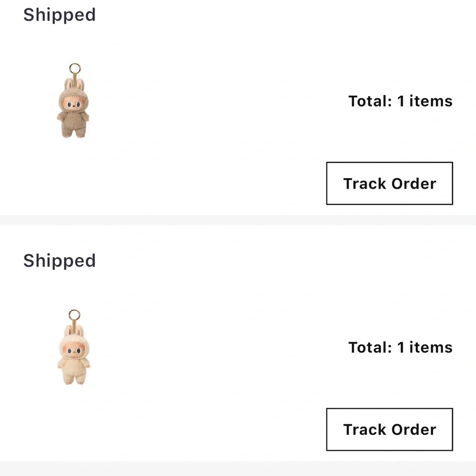The height and width of the screenshot is (476, 476).
Task: Tap the Shipped status above cream plush
Action: click(59, 261)
